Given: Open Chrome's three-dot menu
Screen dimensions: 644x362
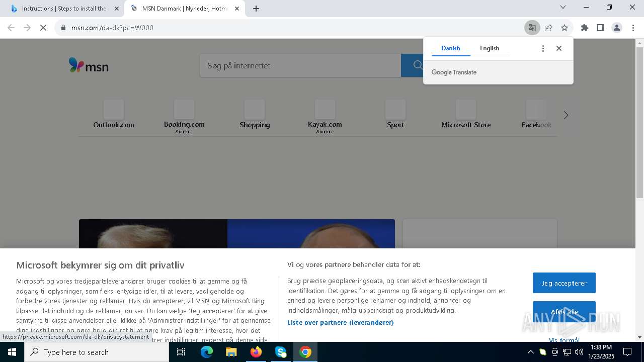Looking at the screenshot, I should [x=633, y=28].
